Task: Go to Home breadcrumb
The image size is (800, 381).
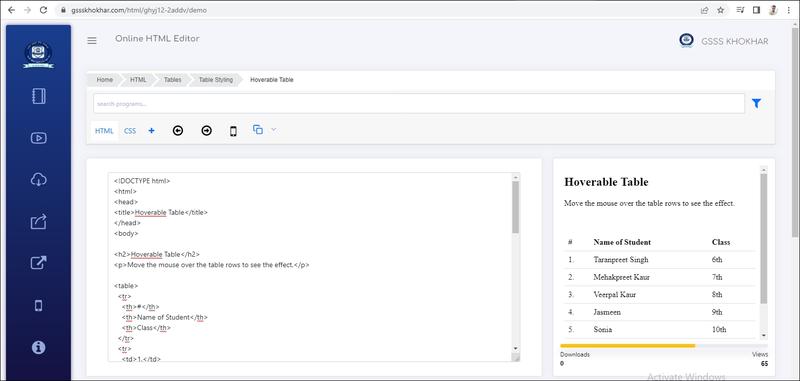Action: pyautogui.click(x=105, y=80)
